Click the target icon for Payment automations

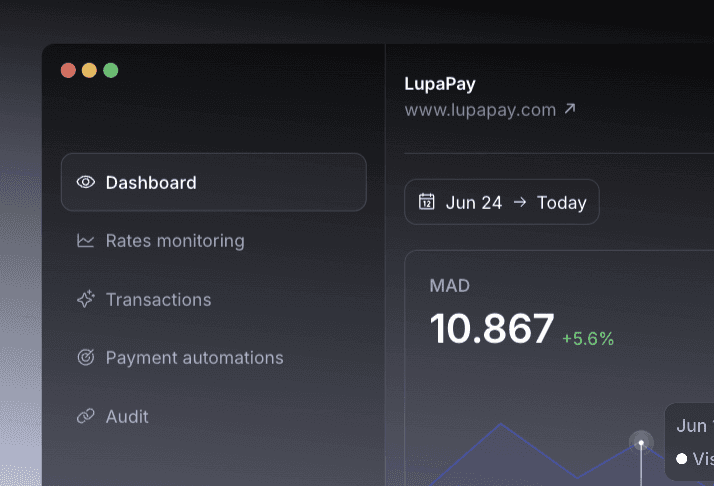86,358
